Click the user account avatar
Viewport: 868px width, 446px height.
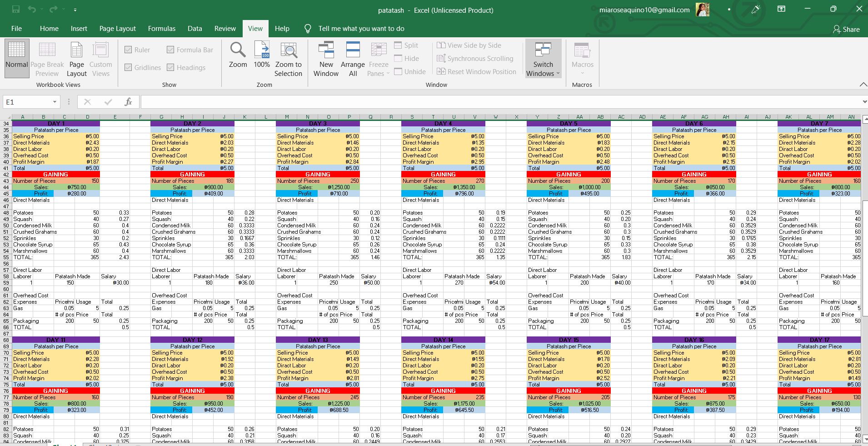pos(702,10)
